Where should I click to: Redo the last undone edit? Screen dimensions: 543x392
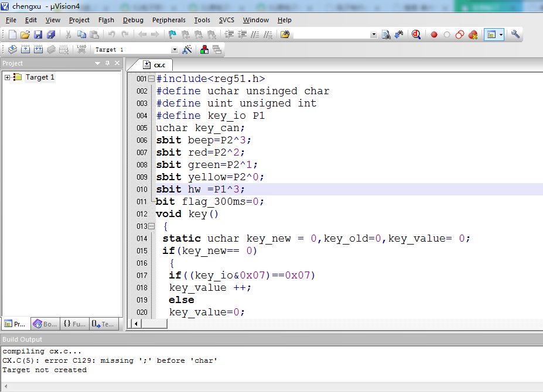(125, 35)
